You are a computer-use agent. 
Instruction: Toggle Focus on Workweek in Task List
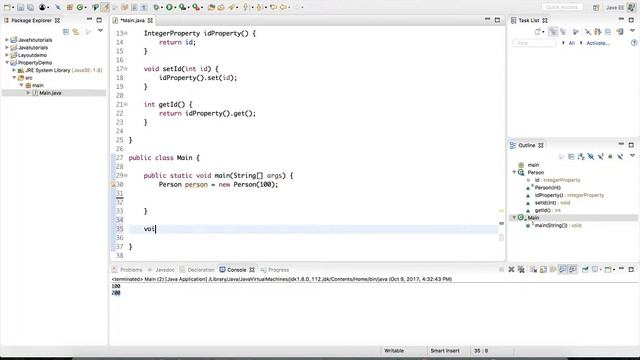pyautogui.click(x=576, y=31)
